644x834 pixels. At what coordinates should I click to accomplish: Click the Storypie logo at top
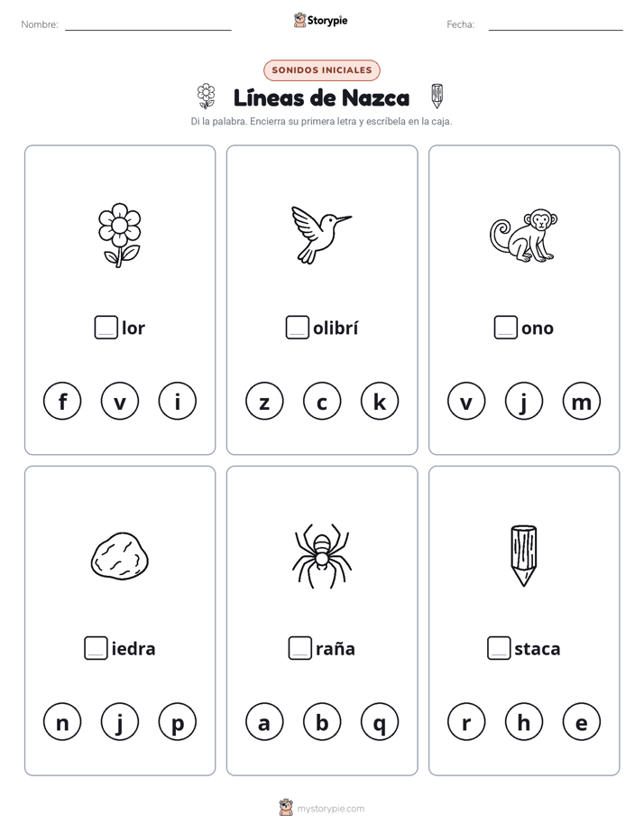(x=321, y=20)
